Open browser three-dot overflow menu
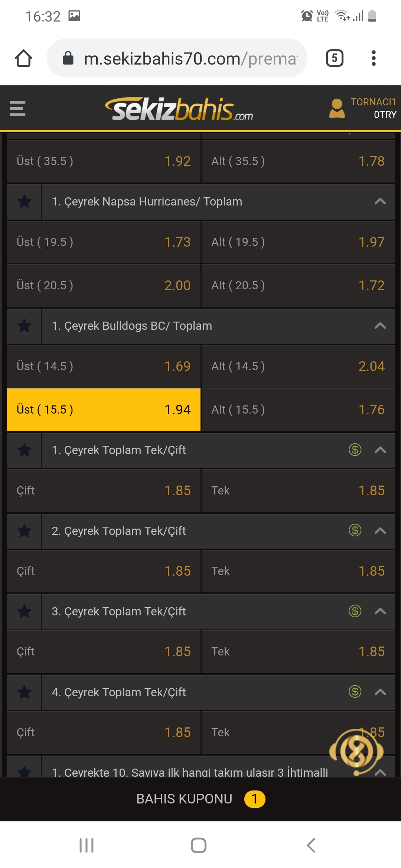Screen dimensions: 401x868 pyautogui.click(x=374, y=58)
